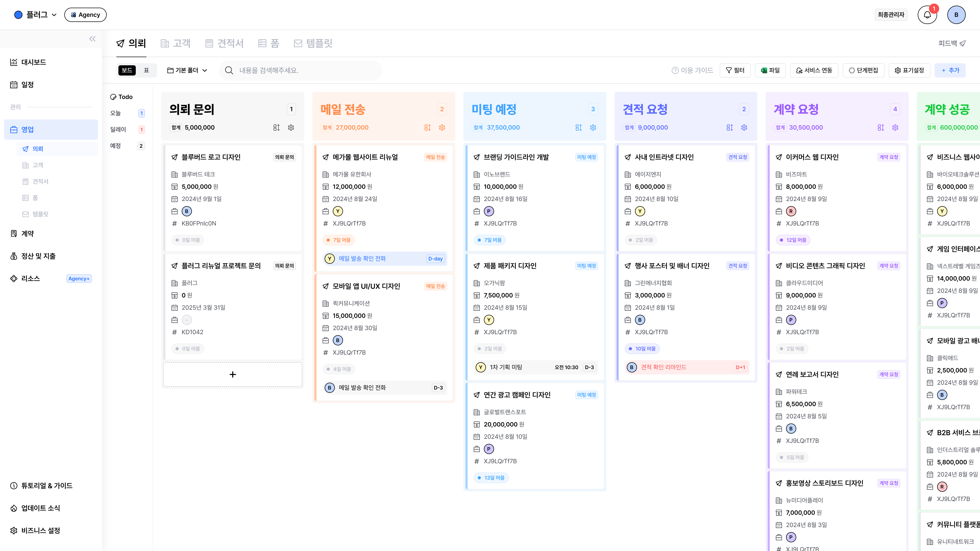Open settings gear in 메일 전송 column header

pos(442,128)
